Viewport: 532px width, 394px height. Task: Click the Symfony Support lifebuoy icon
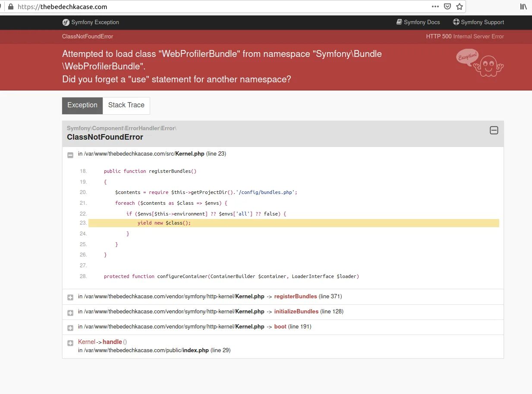[456, 22]
